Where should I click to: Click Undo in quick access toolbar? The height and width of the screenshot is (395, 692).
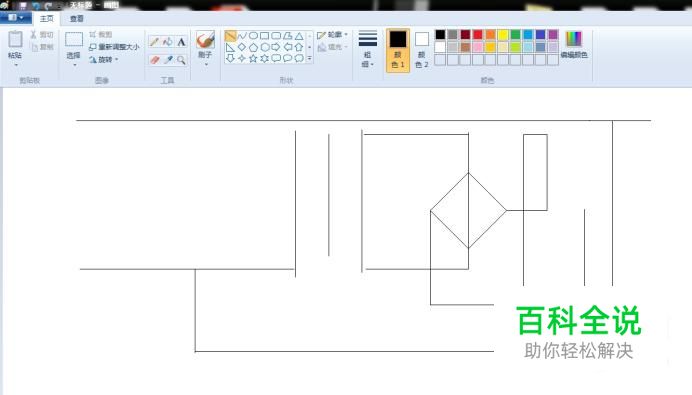pos(36,6)
